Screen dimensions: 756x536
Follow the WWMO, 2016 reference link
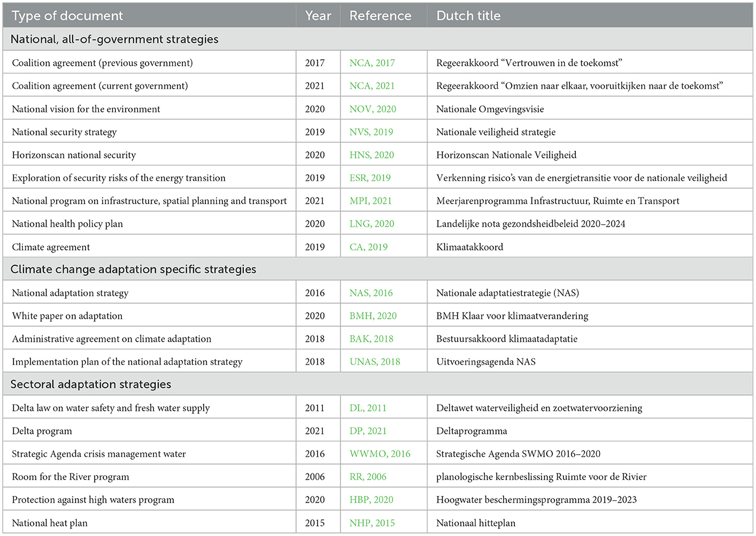(x=380, y=454)
